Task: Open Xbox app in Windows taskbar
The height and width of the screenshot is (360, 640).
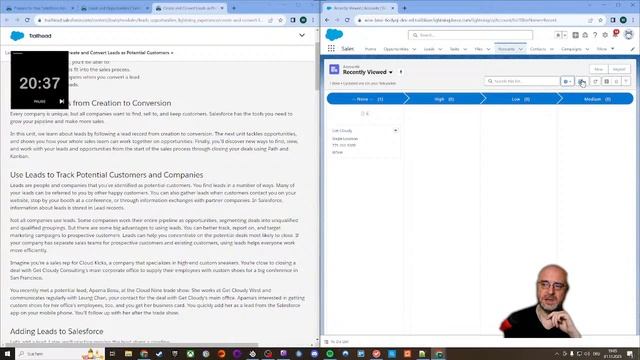Action: (190, 353)
